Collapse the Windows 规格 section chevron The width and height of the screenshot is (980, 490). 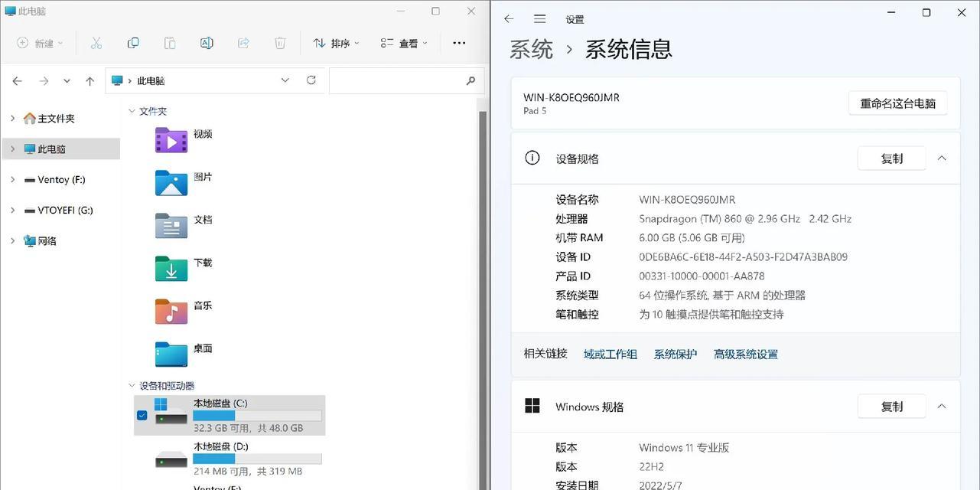point(942,407)
